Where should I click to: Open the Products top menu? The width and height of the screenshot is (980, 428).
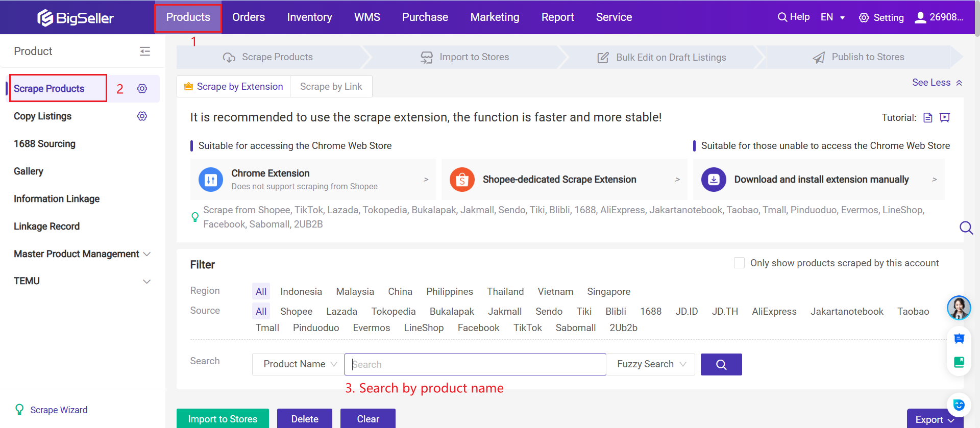[188, 17]
